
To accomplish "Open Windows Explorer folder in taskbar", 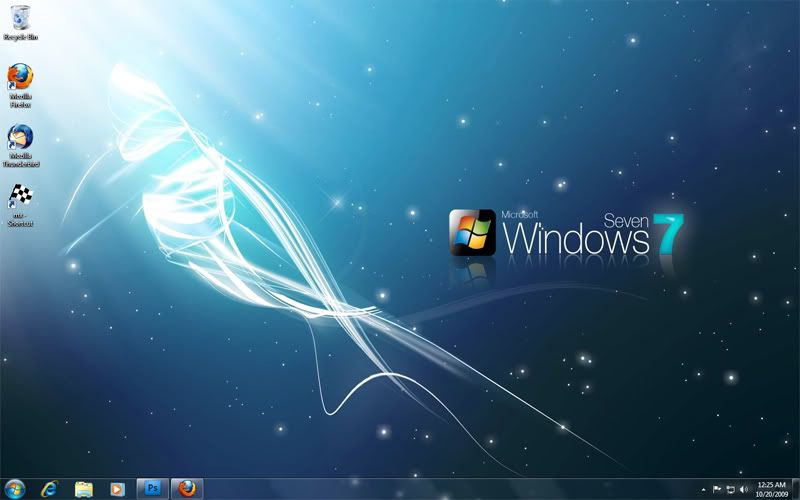I will point(84,488).
